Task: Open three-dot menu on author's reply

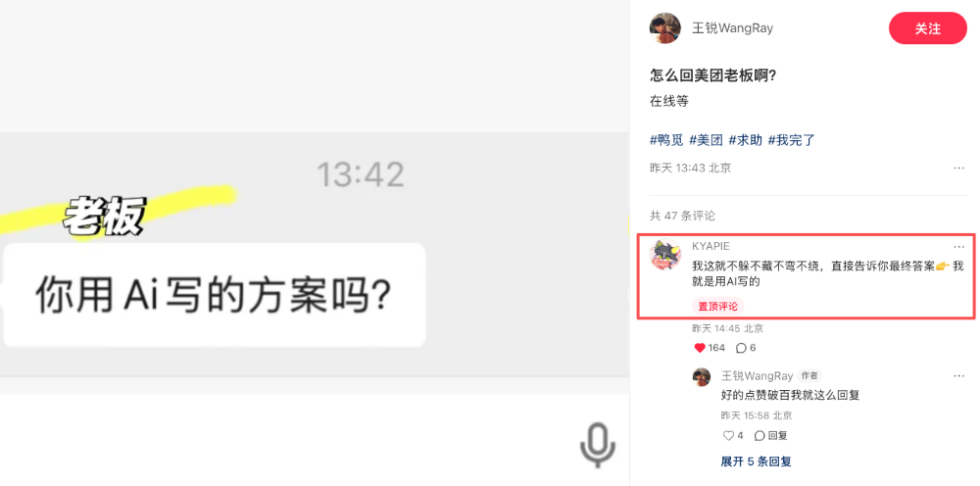Action: coord(958,376)
